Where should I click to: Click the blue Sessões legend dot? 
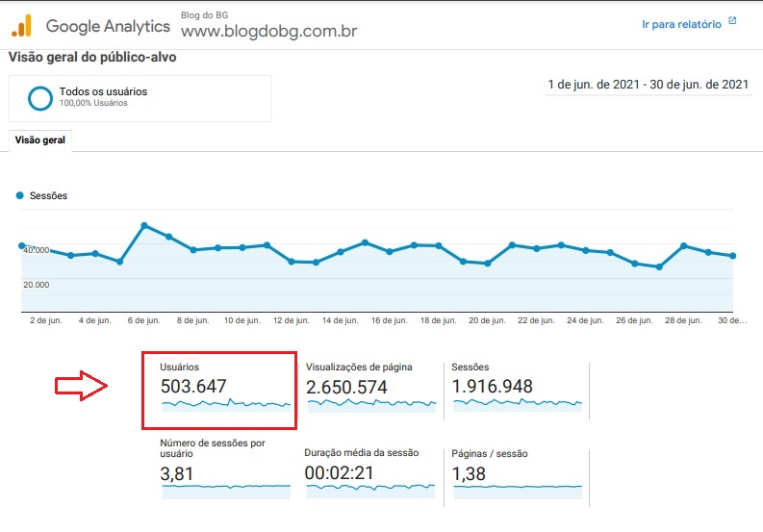click(19, 195)
